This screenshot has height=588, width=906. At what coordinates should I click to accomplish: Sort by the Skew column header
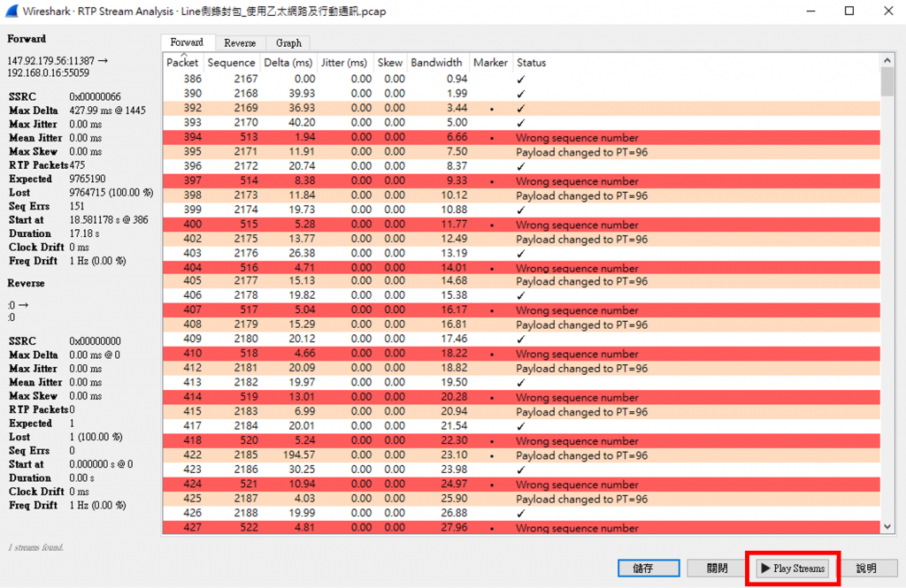[x=390, y=63]
